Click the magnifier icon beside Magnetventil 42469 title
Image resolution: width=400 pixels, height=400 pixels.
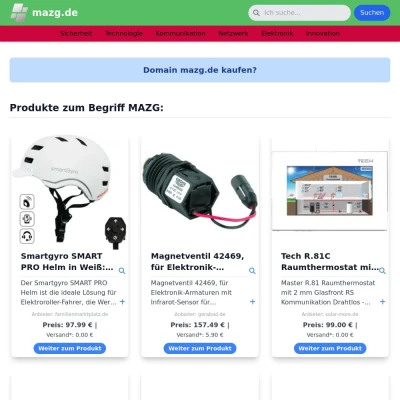click(x=252, y=271)
